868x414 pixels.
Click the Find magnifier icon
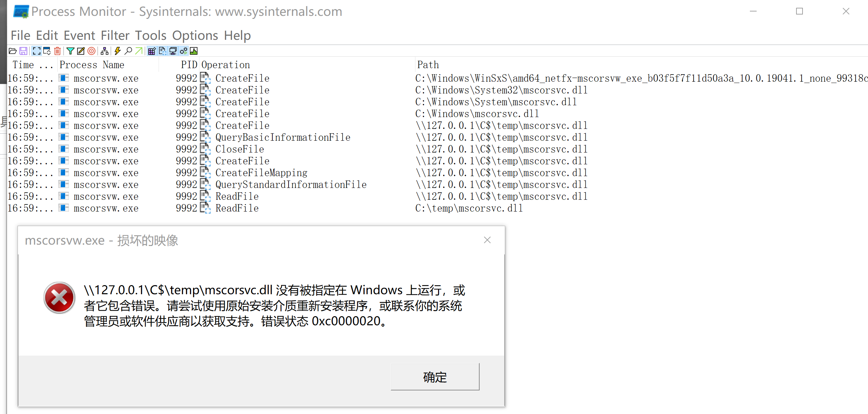point(128,51)
